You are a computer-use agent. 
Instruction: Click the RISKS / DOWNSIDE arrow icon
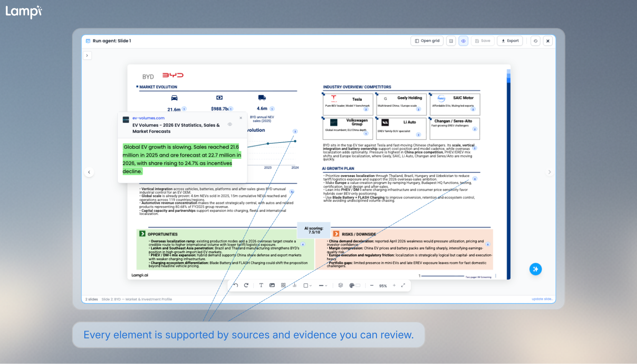coord(336,234)
